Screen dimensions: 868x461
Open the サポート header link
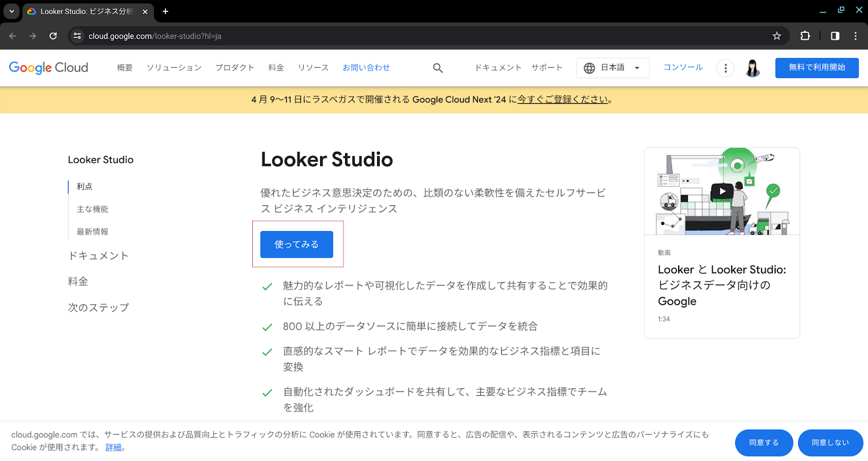[x=547, y=68]
